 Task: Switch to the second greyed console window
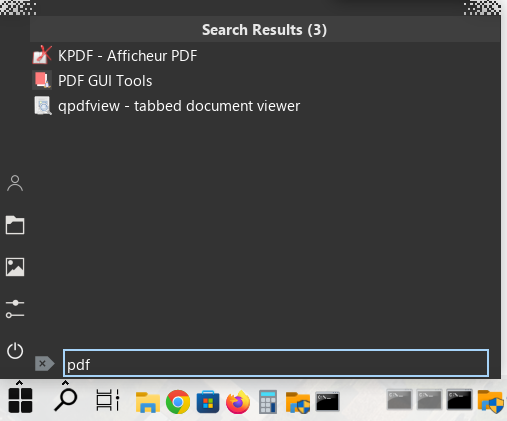[x=429, y=399]
